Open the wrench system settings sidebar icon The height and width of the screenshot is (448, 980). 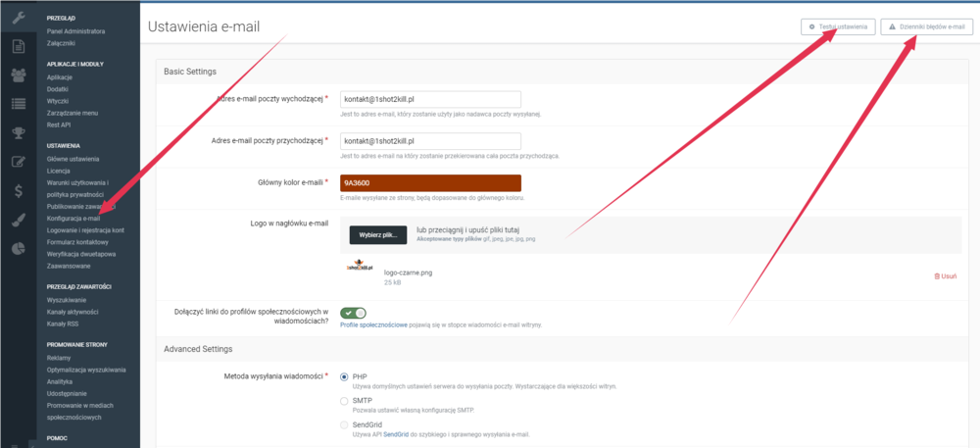pos(18,17)
